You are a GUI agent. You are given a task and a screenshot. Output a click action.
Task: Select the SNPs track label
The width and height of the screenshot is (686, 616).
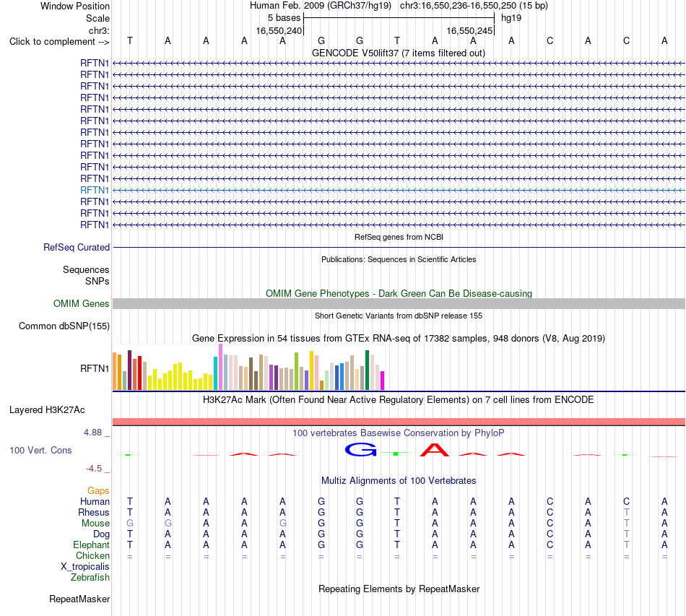pos(97,282)
